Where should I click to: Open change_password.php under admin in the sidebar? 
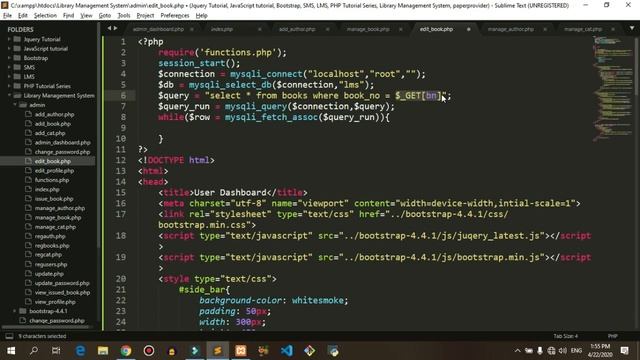click(62, 152)
